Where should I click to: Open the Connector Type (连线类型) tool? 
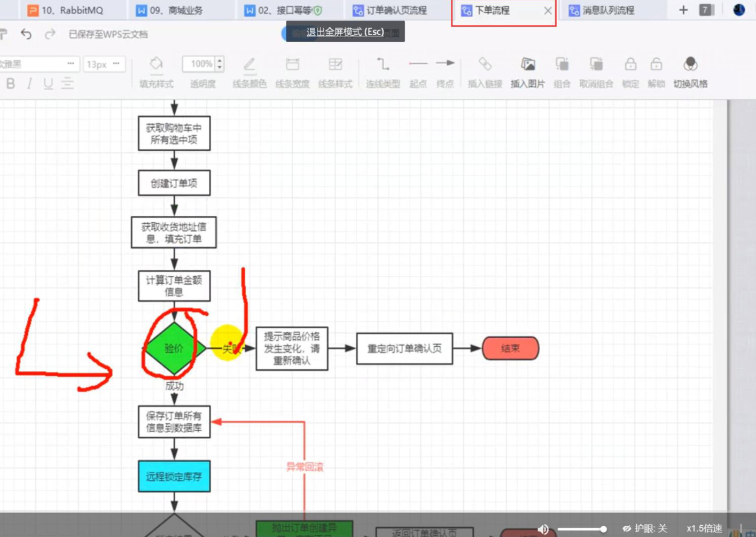[x=383, y=65]
